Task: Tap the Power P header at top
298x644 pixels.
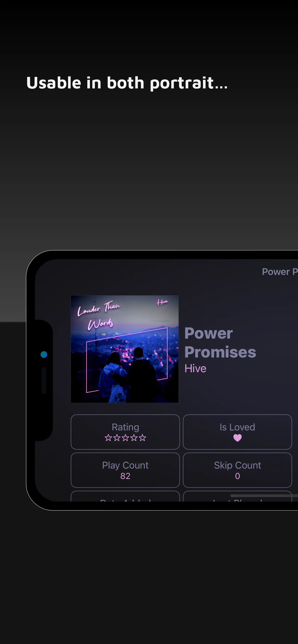Action: tap(280, 272)
